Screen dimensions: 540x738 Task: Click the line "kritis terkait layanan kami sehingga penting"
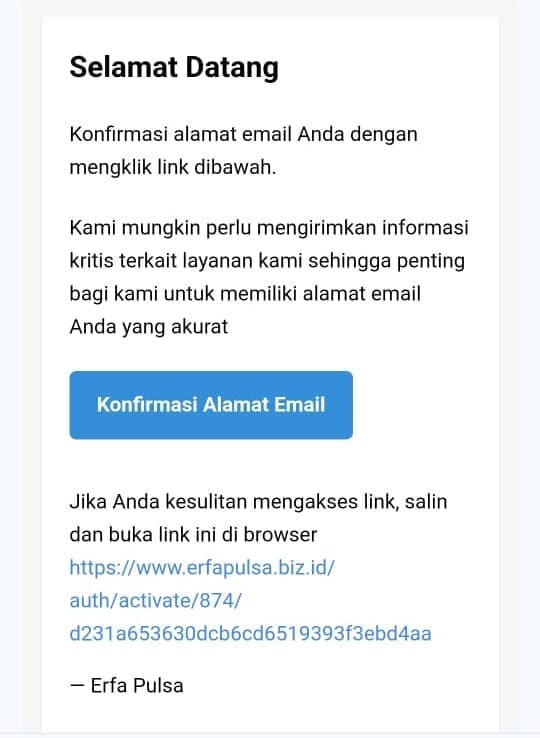click(x=267, y=261)
